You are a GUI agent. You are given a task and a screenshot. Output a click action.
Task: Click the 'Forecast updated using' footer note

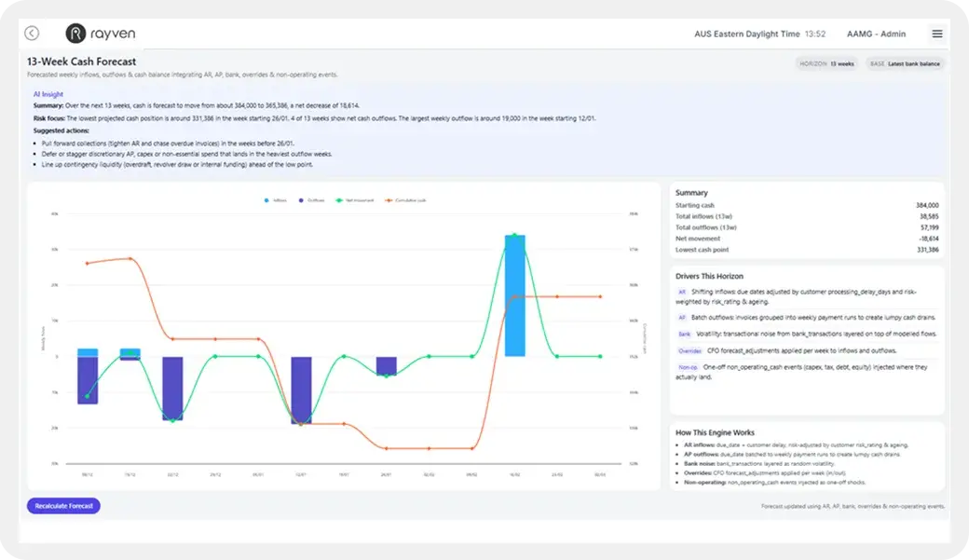(853, 506)
